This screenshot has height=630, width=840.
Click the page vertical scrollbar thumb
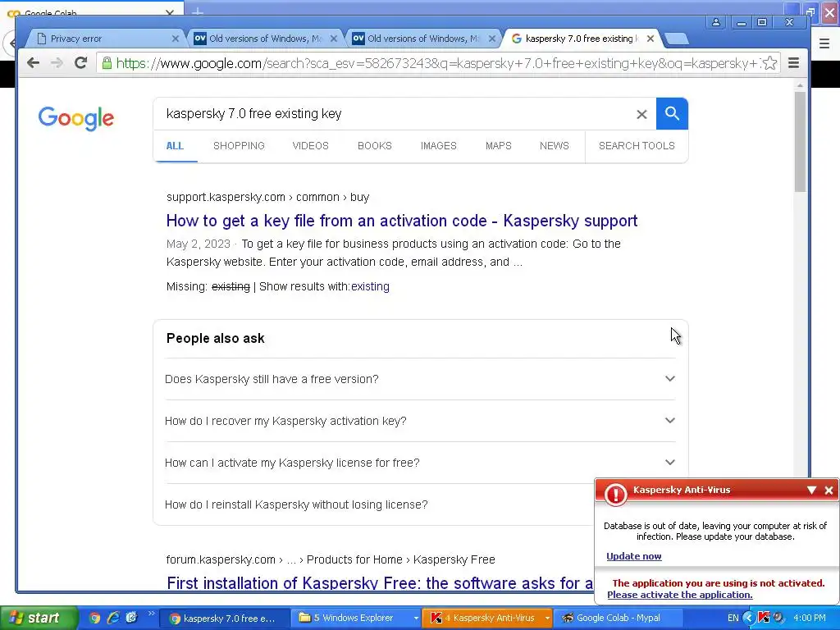click(x=800, y=142)
